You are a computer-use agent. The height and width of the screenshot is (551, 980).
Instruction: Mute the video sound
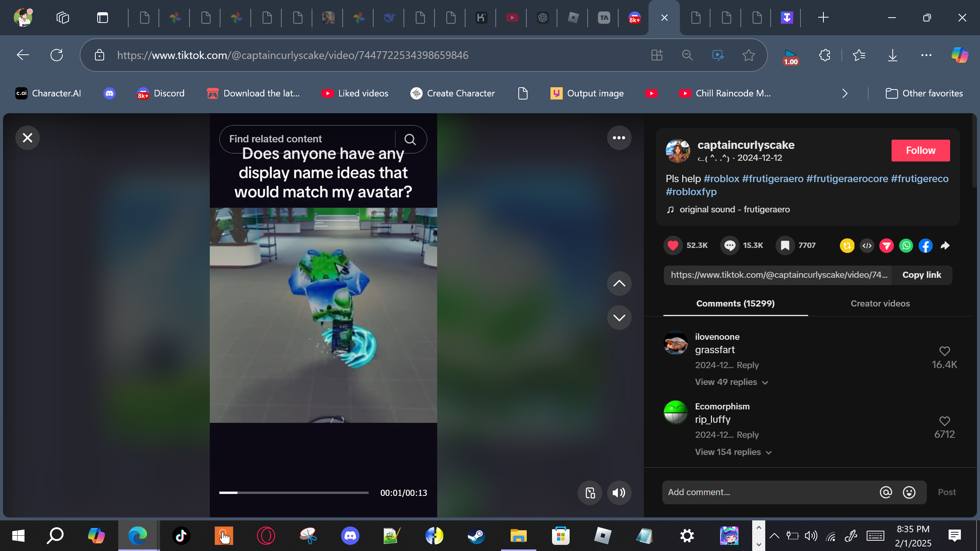619,493
